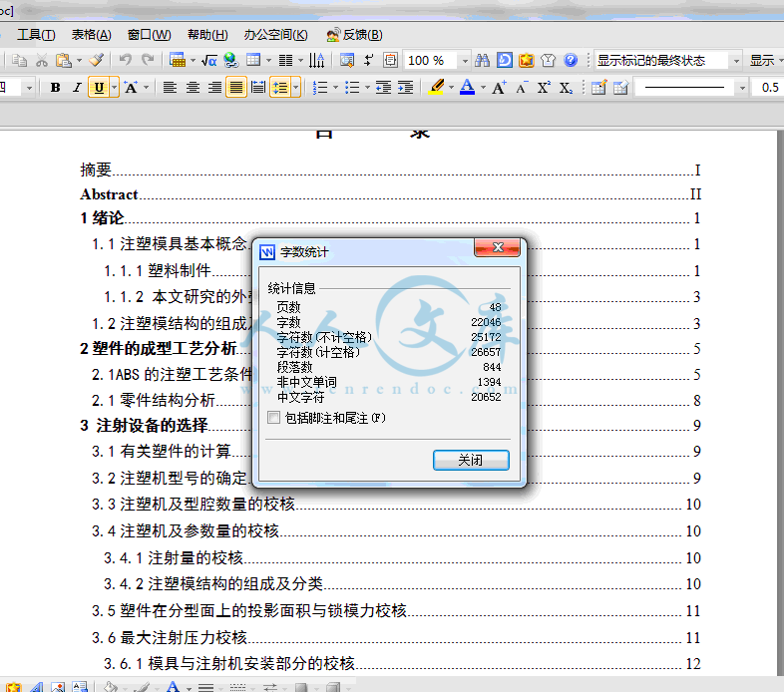Click the Copy icon in the toolbar
The image size is (784, 692).
[20, 61]
